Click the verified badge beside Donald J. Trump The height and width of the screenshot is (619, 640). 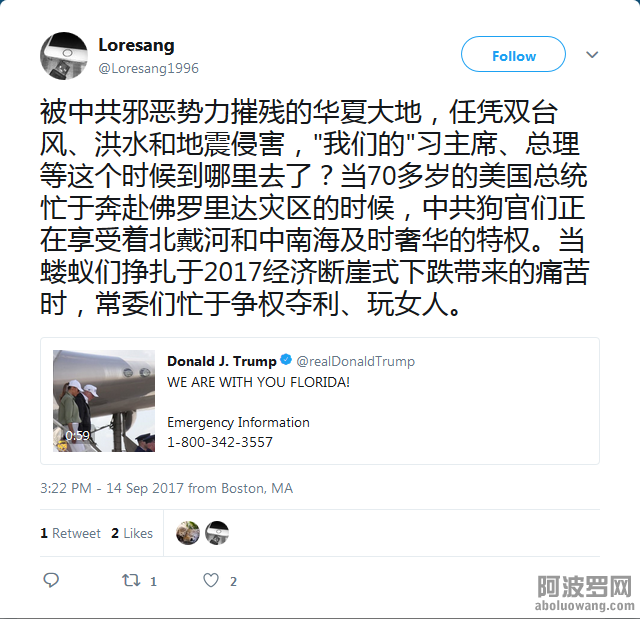[286, 359]
